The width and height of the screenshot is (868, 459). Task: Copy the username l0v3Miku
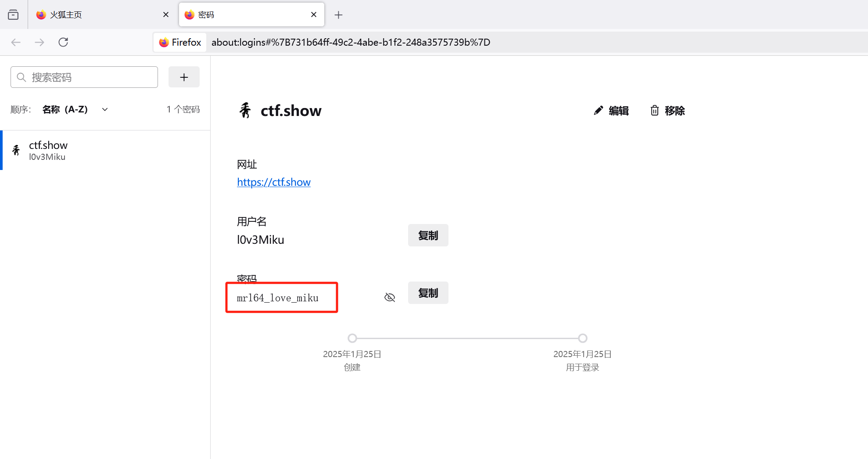(428, 235)
